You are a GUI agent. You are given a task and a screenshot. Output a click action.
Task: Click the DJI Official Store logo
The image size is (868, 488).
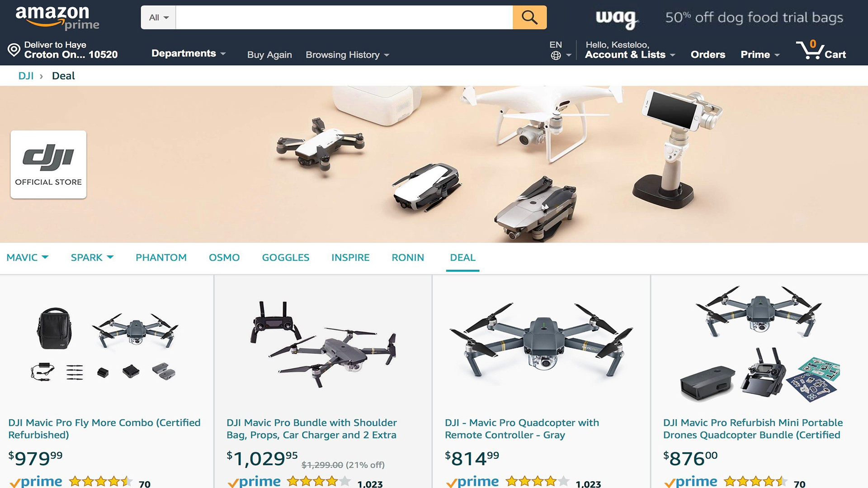pos(48,164)
